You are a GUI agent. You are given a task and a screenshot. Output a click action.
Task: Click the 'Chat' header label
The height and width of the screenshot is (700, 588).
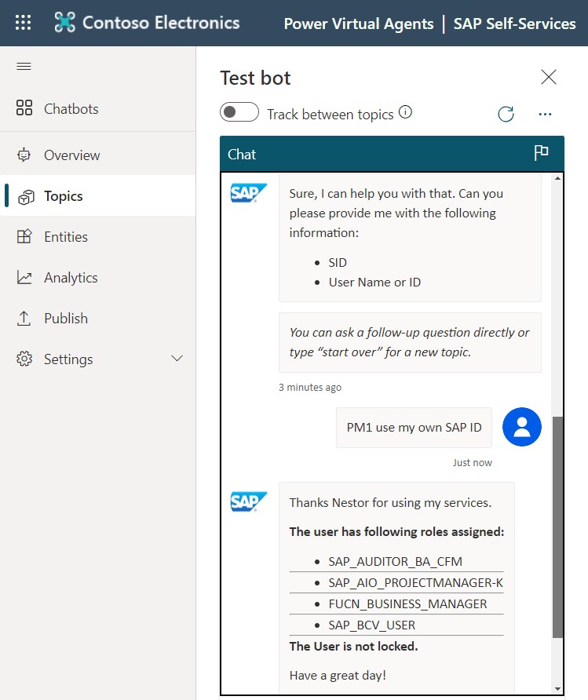coord(242,154)
